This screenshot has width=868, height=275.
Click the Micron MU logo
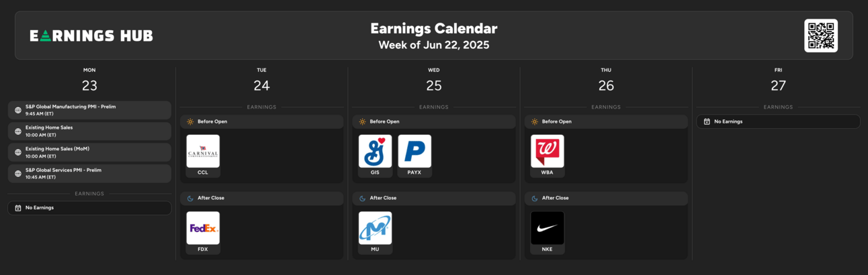[x=375, y=228]
